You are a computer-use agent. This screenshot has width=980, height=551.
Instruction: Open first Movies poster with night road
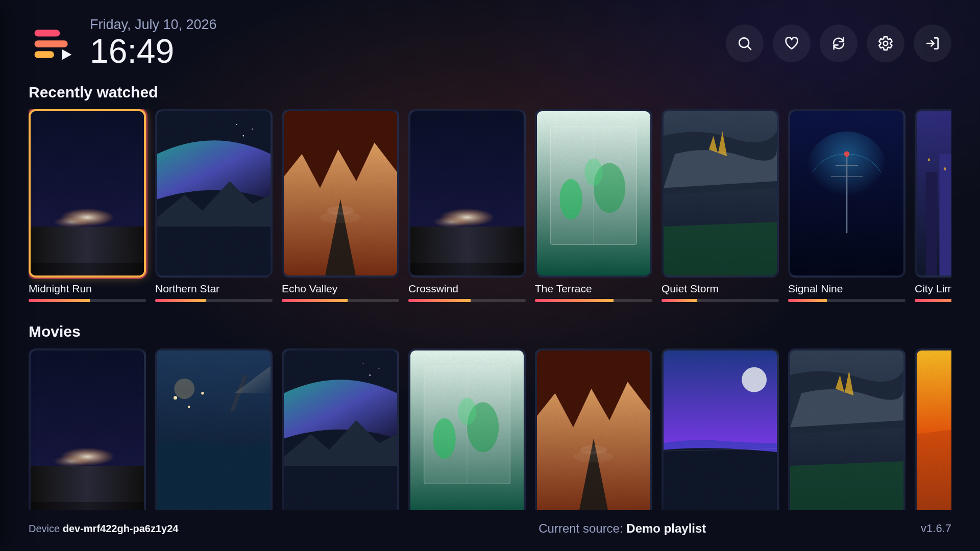point(87,430)
